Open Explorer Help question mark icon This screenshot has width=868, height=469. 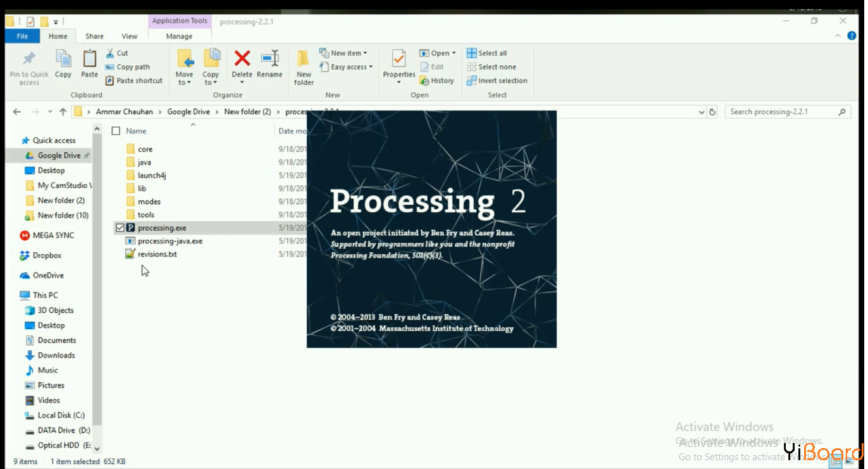[x=852, y=36]
